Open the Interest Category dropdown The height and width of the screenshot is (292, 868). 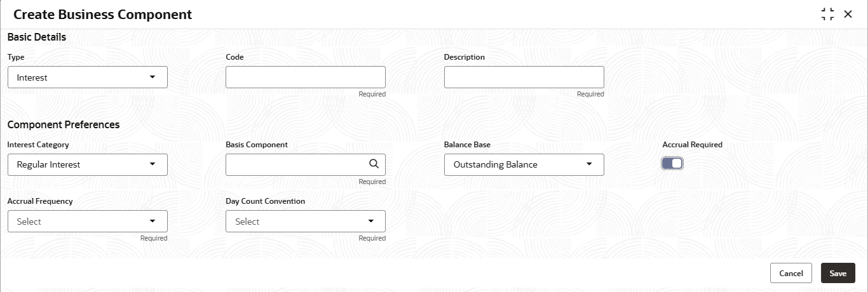click(88, 164)
